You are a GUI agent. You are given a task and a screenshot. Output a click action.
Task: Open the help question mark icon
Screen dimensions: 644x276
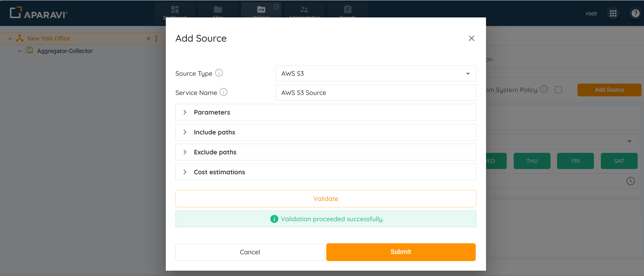pos(635,14)
